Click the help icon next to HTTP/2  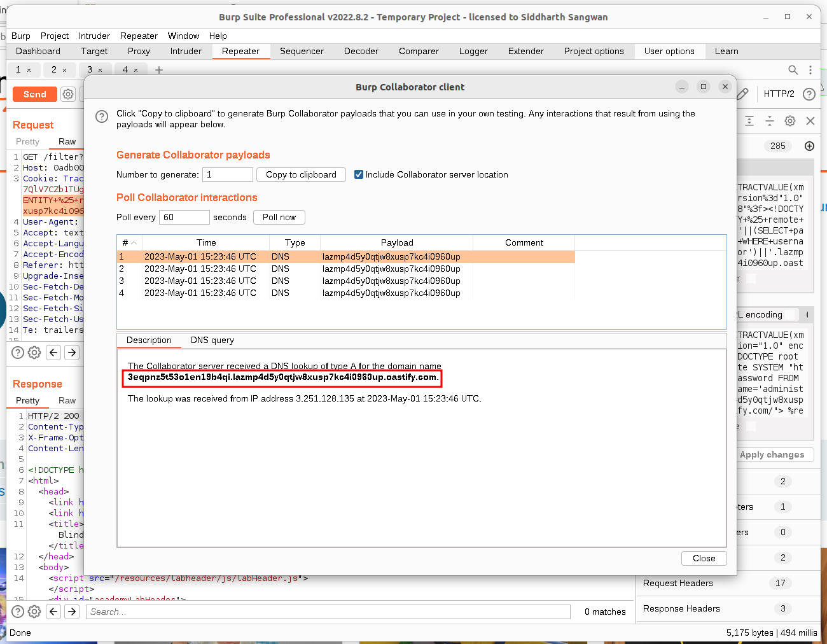click(x=809, y=94)
